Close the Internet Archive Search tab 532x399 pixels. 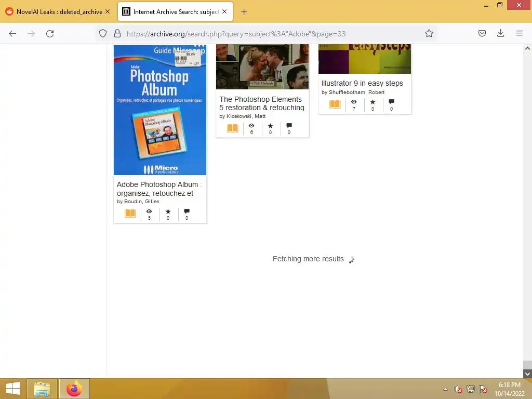point(224,11)
